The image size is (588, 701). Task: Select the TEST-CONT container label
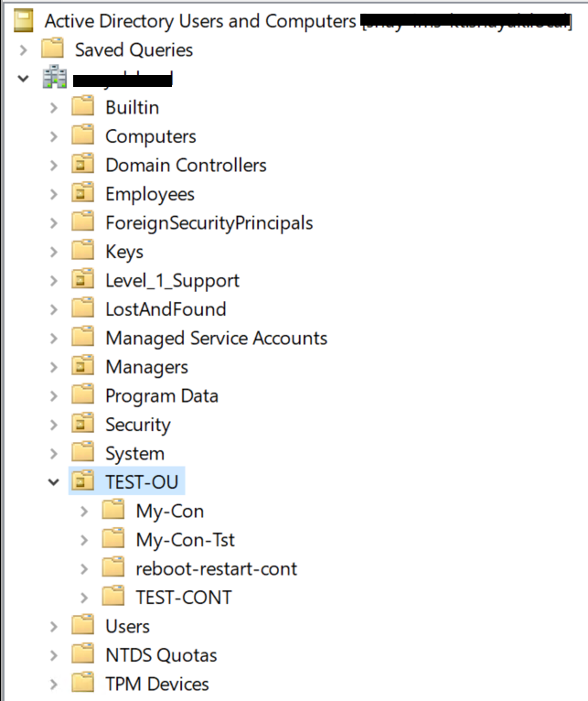(184, 598)
